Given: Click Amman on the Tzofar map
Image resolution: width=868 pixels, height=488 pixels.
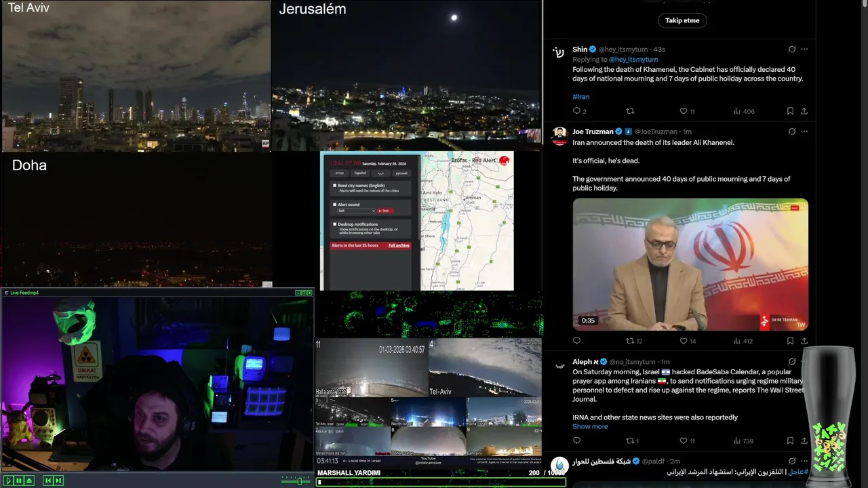Looking at the screenshot, I should pyautogui.click(x=473, y=197).
